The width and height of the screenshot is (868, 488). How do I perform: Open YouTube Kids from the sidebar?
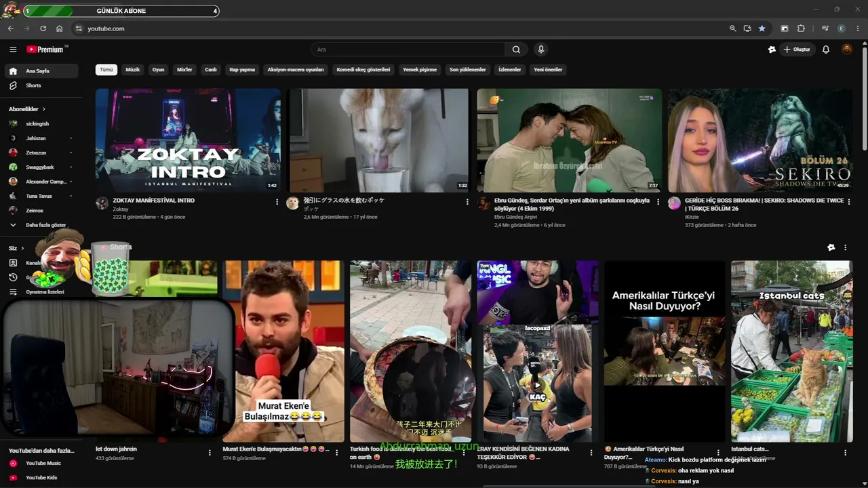pyautogui.click(x=41, y=478)
